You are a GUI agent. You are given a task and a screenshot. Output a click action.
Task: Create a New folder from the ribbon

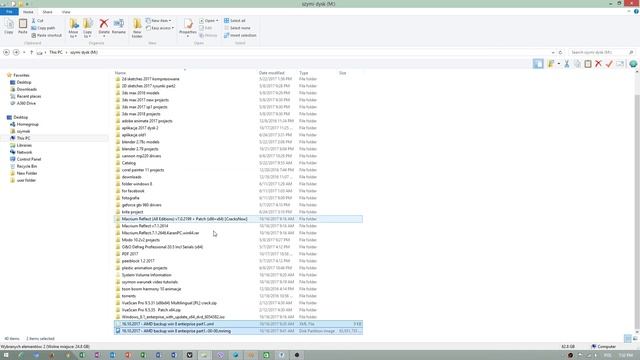137,28
